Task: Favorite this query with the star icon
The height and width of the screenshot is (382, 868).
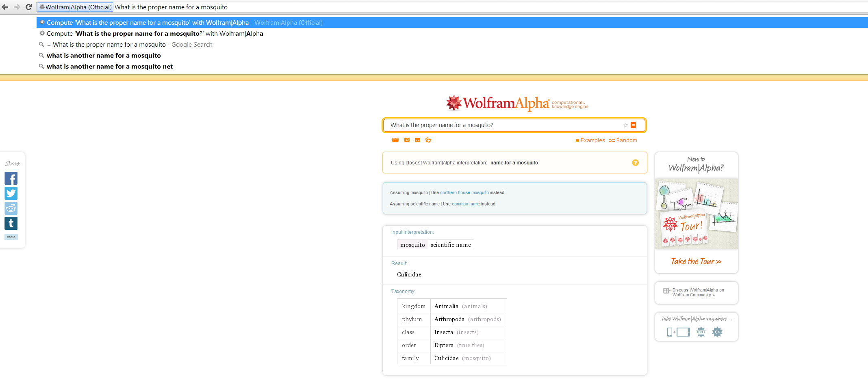Action: click(x=626, y=125)
